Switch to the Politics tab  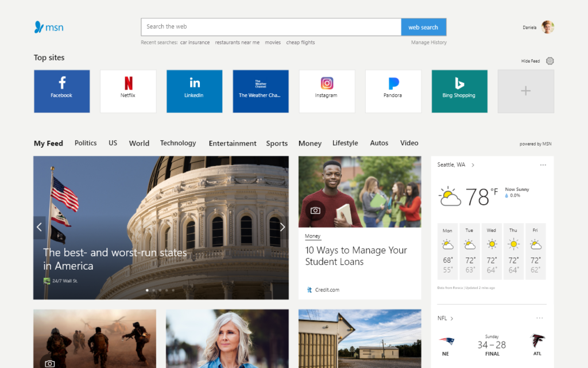click(86, 143)
